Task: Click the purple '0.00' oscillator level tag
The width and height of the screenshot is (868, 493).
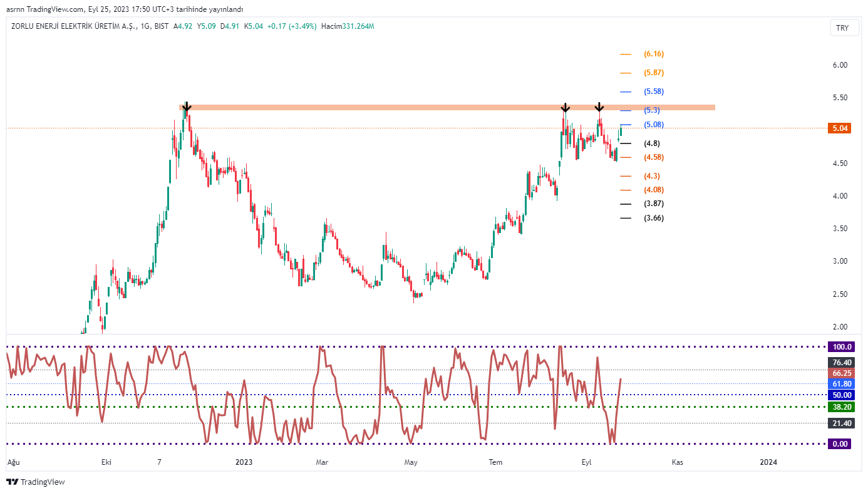Action: click(x=840, y=444)
